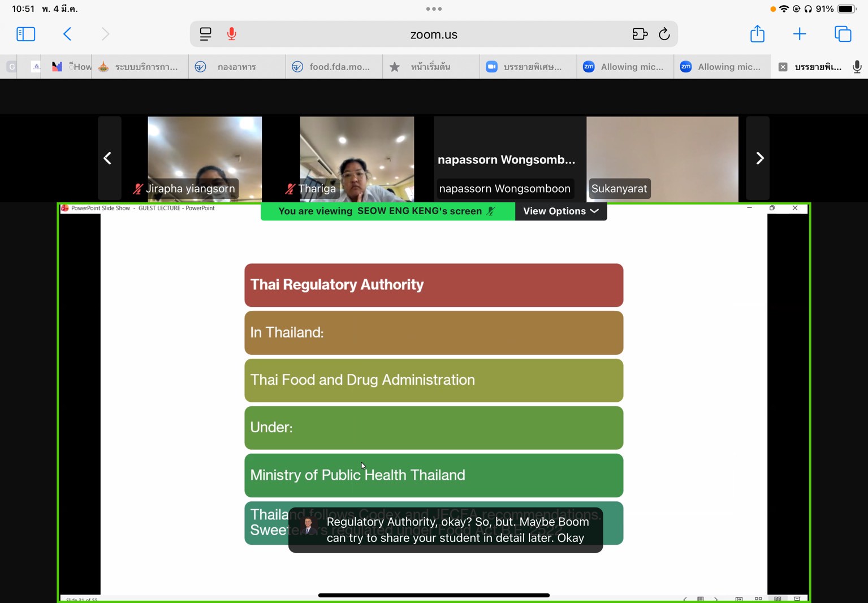Screen dimensions: 868x603
Task: Add a new Safari tab
Action: tap(799, 34)
